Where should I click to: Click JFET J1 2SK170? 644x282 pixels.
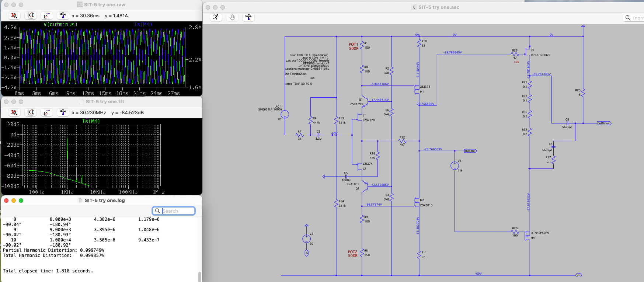pos(359,118)
